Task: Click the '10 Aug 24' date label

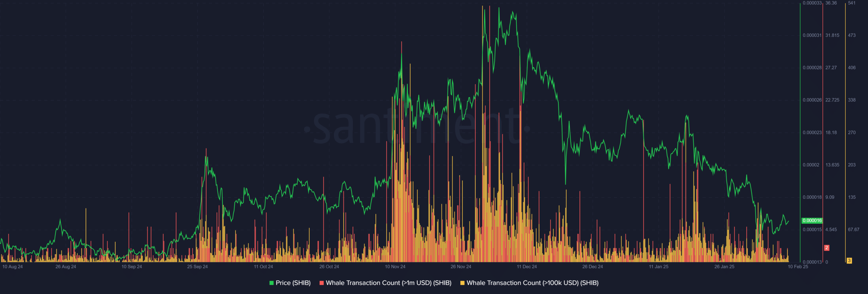Action: coord(13,267)
